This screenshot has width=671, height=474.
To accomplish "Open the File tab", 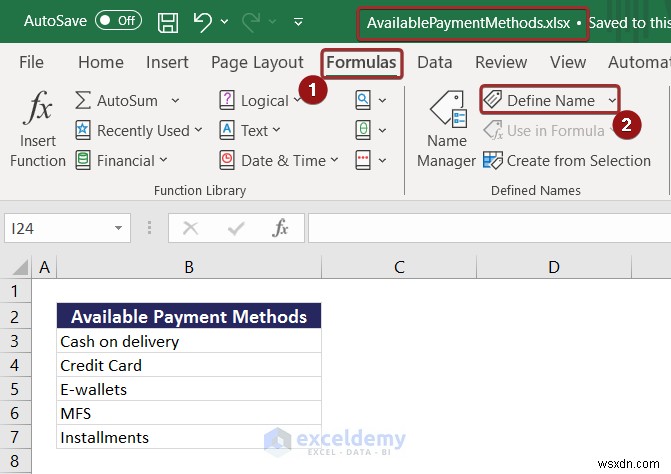I will point(31,62).
